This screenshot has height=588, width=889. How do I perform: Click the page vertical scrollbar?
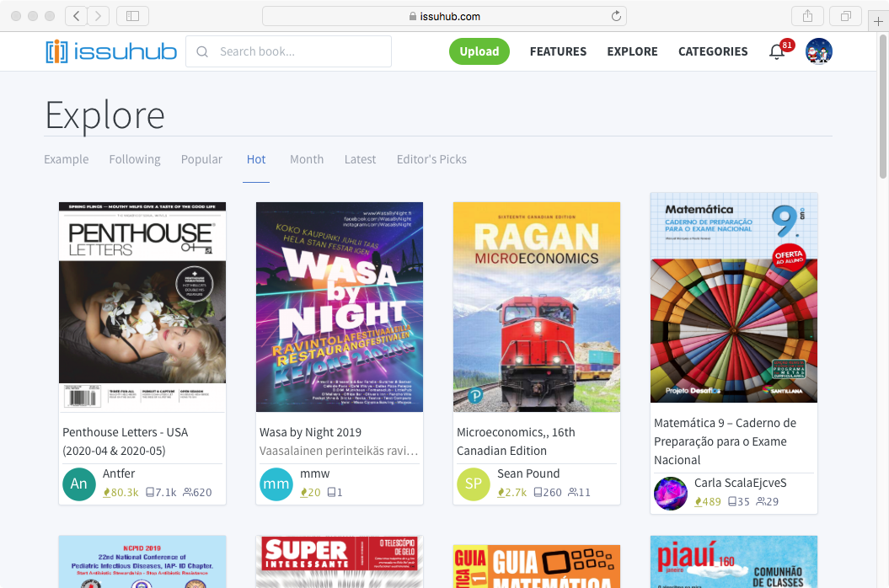tap(883, 106)
